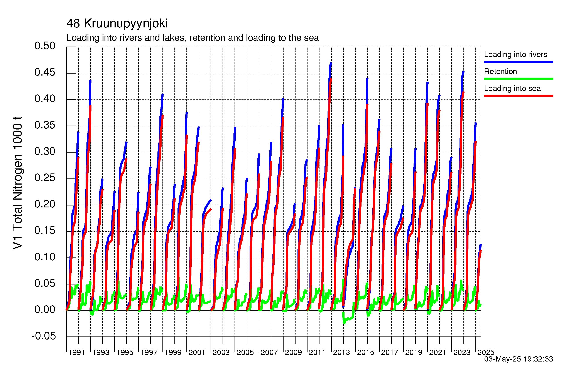The height and width of the screenshot is (370, 588).
Task: Click the timestamp '03-May-25 19:32:33'
Action: [518, 359]
